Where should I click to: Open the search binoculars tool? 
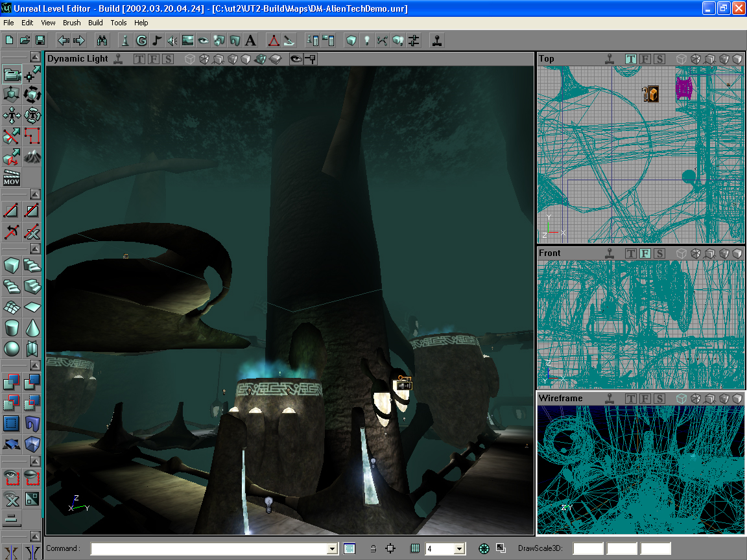(102, 40)
